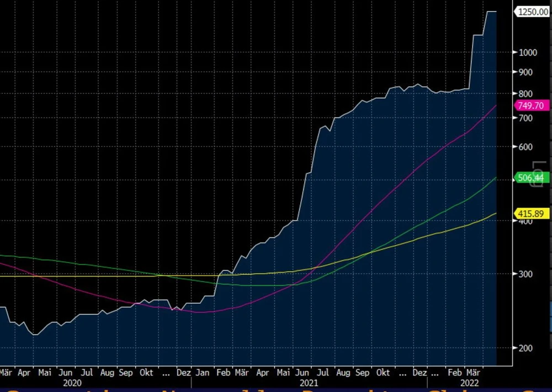The image size is (552, 392).
Task: Select the magenta 749.70 moving average label
Action: pyautogui.click(x=530, y=105)
